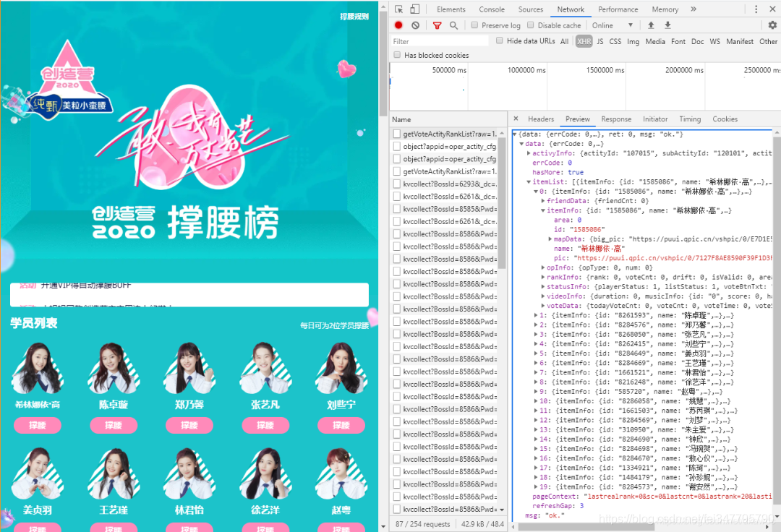
Task: Close the request details pane X
Action: pyautogui.click(x=516, y=119)
